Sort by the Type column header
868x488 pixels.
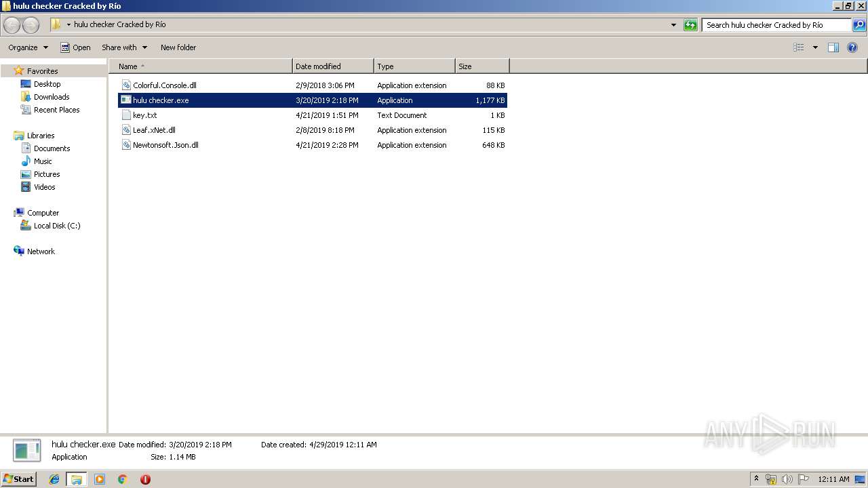414,66
